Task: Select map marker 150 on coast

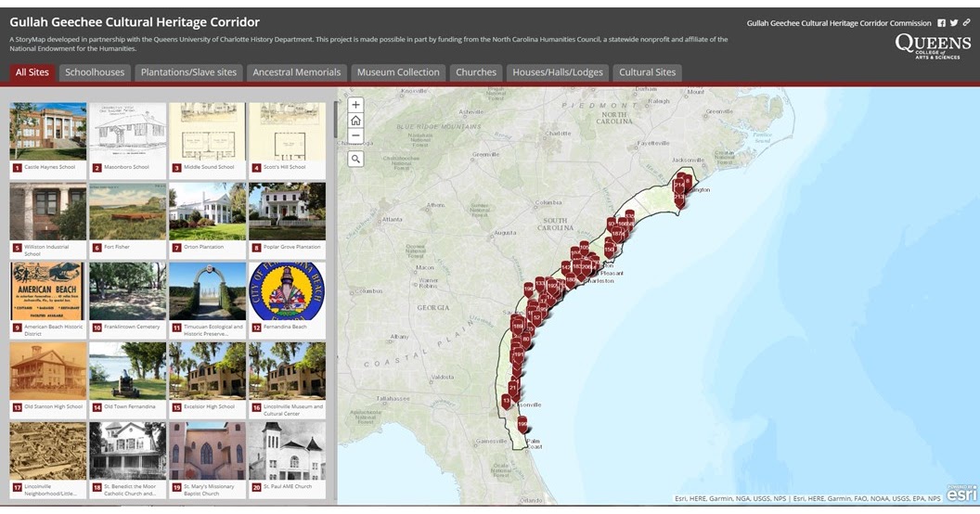Action: click(x=610, y=250)
